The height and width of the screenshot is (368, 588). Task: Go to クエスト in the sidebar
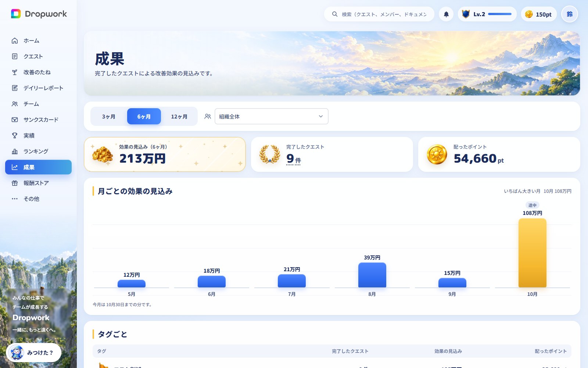click(x=38, y=56)
